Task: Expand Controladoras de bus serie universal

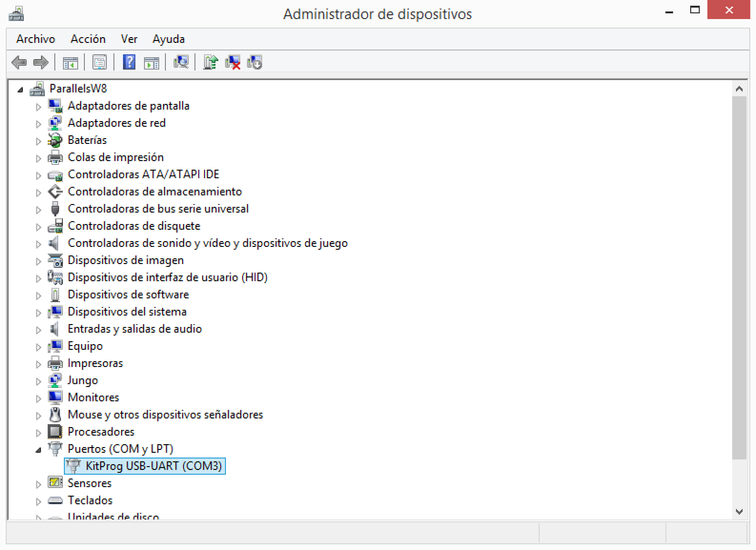Action: point(39,210)
